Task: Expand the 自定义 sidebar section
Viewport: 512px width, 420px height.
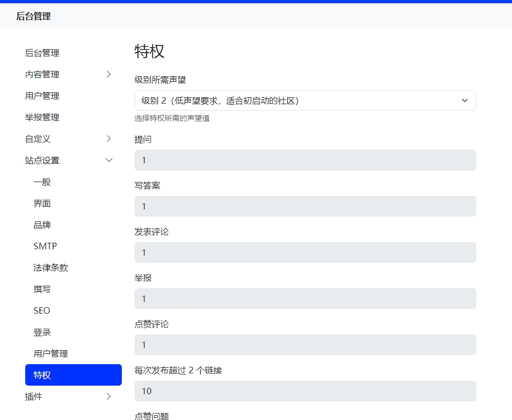Action: pyautogui.click(x=73, y=139)
